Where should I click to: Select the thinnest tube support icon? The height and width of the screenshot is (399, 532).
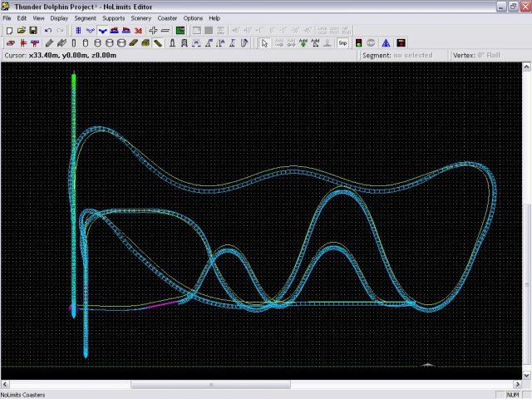tap(74, 43)
